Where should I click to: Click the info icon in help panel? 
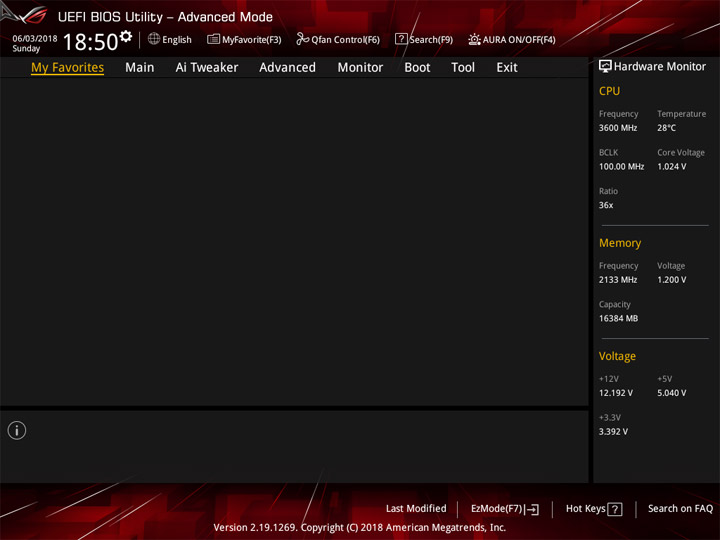click(17, 430)
